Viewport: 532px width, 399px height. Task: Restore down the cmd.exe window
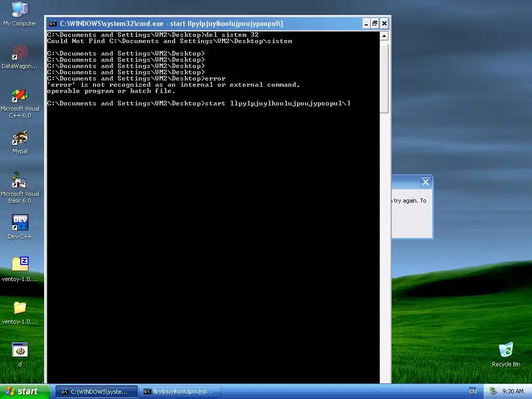click(x=375, y=24)
